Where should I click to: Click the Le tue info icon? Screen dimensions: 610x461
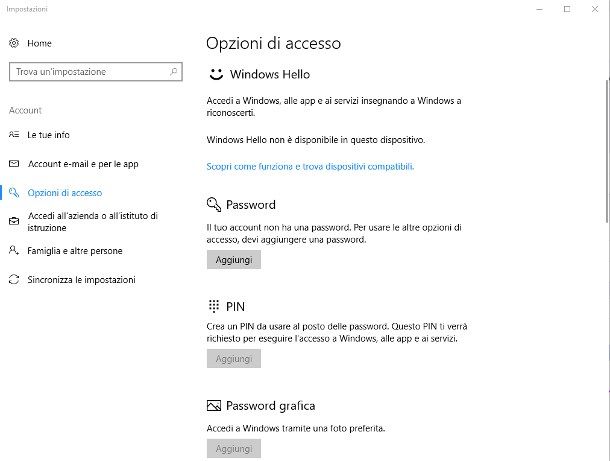(x=14, y=135)
